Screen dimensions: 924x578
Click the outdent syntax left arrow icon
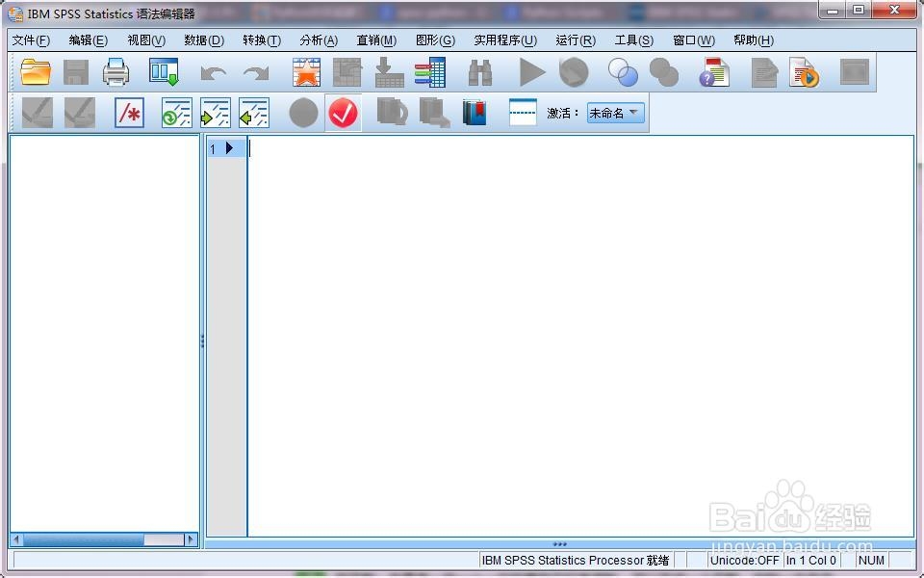tap(253, 113)
